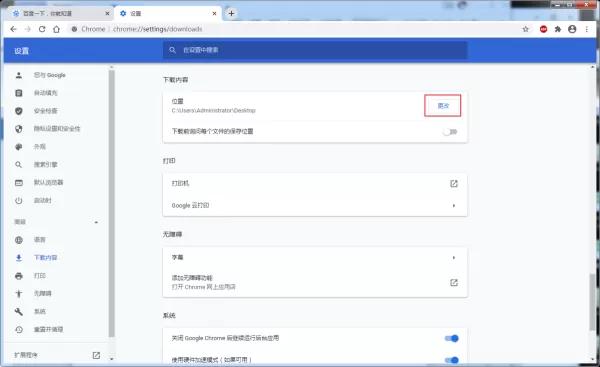The image size is (600, 367).
Task: Open Chrome's three-dot menu
Action: pyautogui.click(x=587, y=29)
